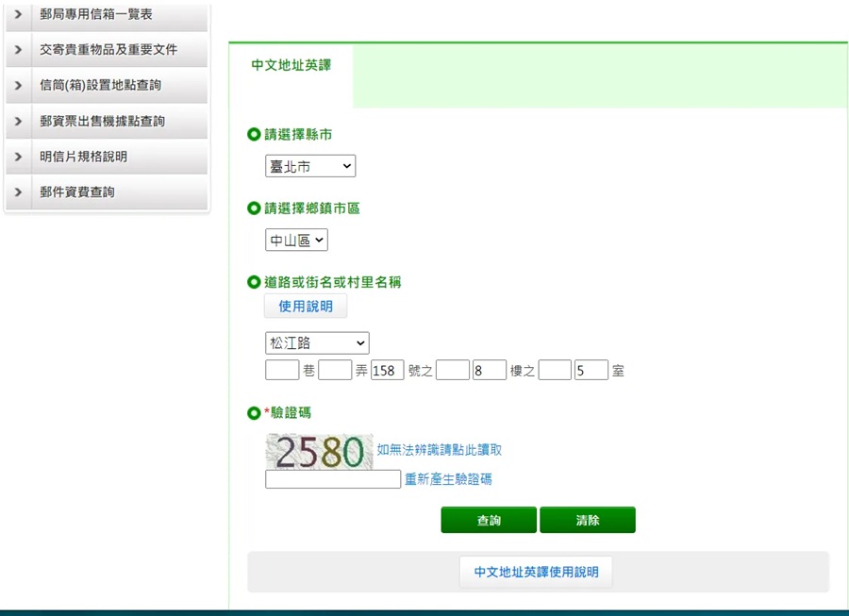Click the arrow beside 信筒(箱)設置地點查詢
Screen dimensions: 849x616
[x=18, y=86]
